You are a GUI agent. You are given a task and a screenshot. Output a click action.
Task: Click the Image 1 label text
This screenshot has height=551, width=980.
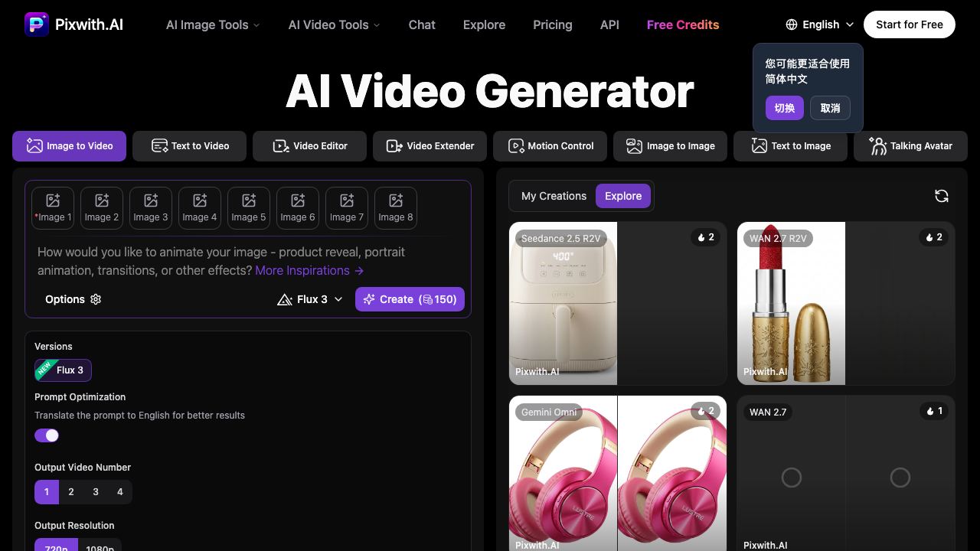pyautogui.click(x=54, y=217)
